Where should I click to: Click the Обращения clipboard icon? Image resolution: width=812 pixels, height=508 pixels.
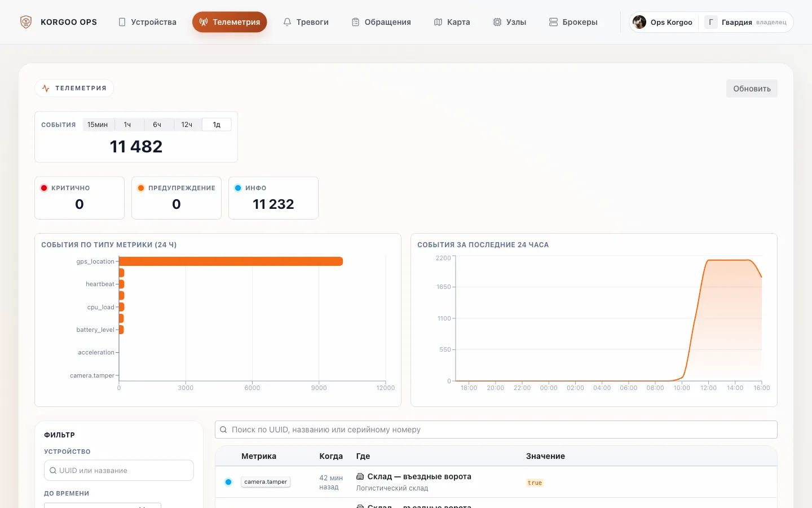355,22
